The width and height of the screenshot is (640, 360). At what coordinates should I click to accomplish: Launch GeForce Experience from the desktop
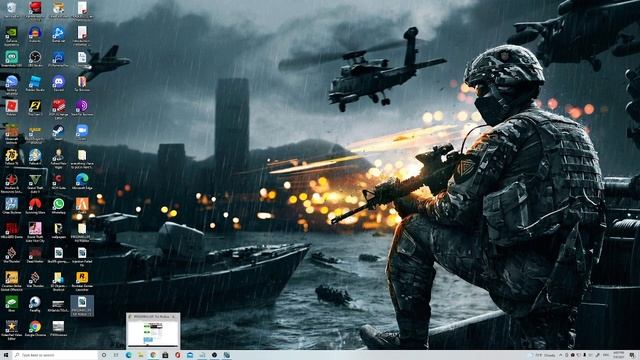pyautogui.click(x=11, y=35)
